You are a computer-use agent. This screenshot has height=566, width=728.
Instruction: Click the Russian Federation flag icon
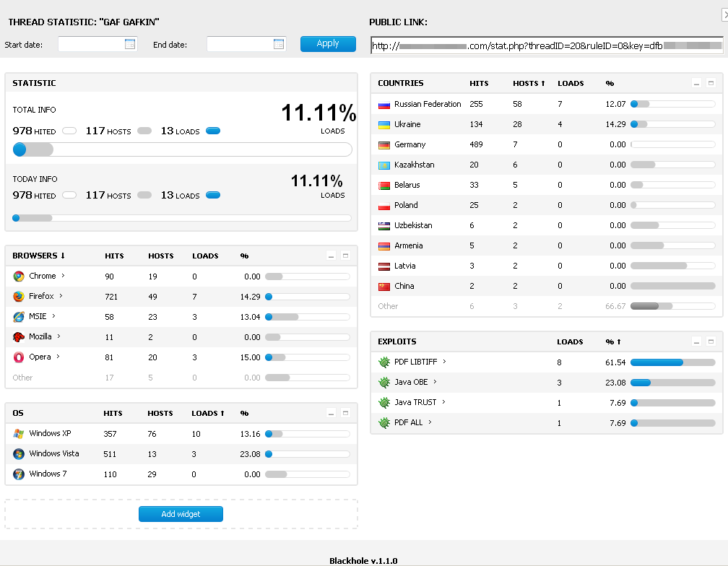click(x=384, y=105)
